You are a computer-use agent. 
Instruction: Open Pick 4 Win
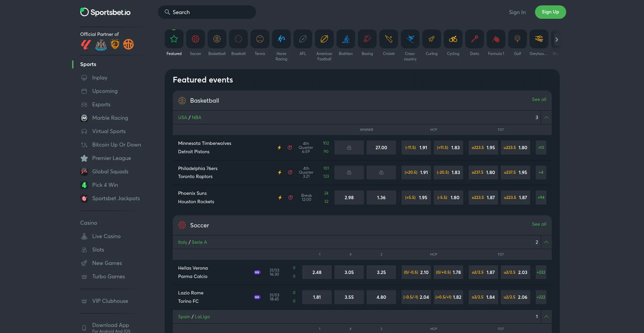(105, 185)
